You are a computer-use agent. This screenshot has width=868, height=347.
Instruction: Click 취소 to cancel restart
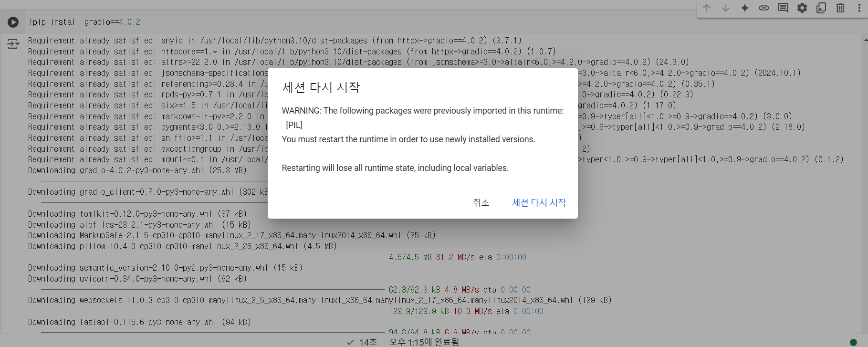click(481, 202)
